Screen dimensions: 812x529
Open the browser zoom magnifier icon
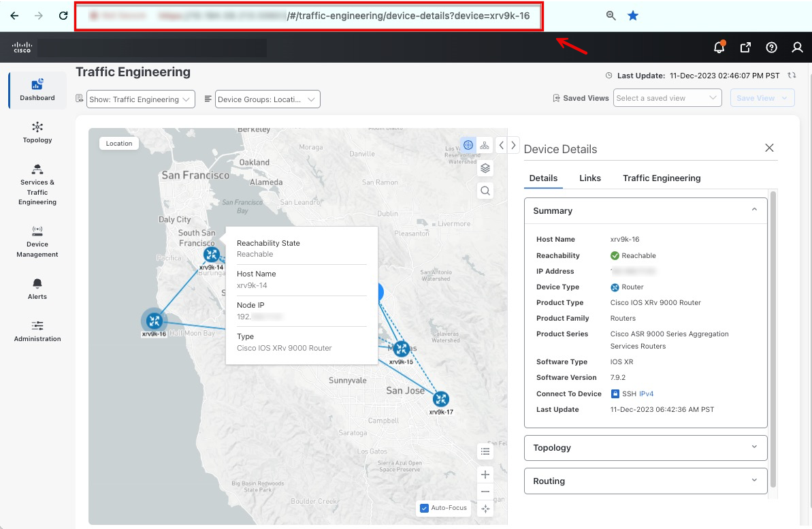[x=611, y=16]
